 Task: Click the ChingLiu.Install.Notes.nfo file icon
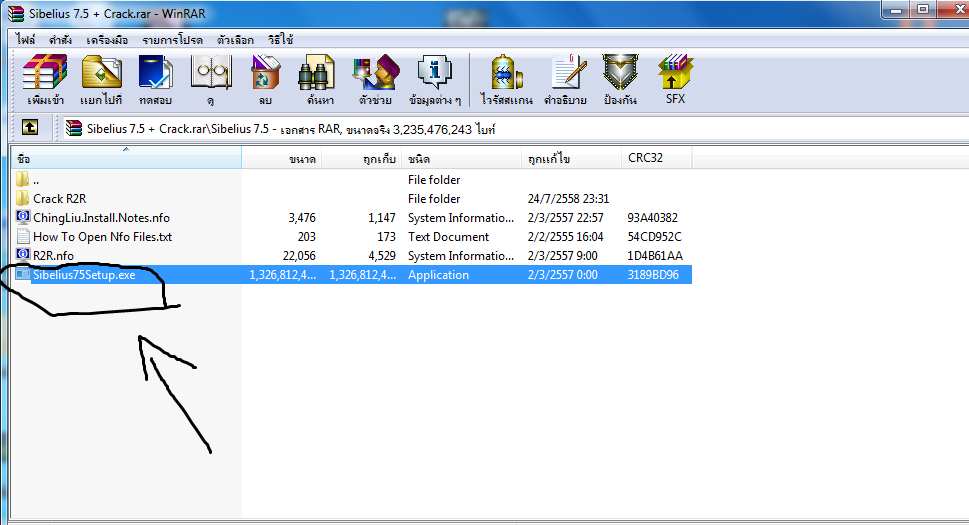point(23,217)
